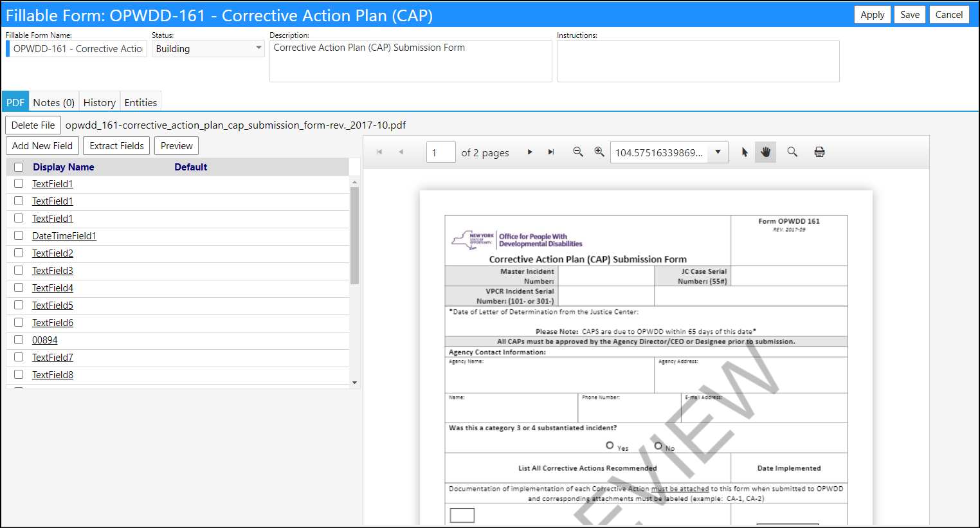Click the Apply button
Screen dimensions: 980x528
873,14
